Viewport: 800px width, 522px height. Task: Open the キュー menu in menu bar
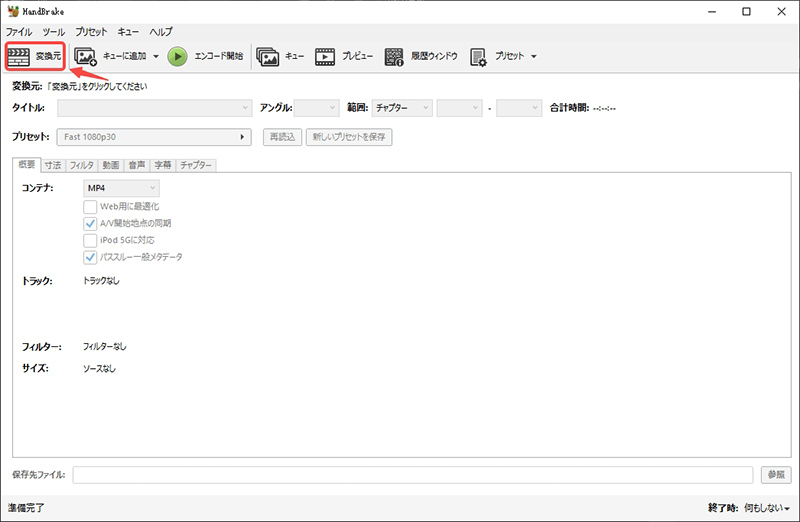tap(128, 32)
